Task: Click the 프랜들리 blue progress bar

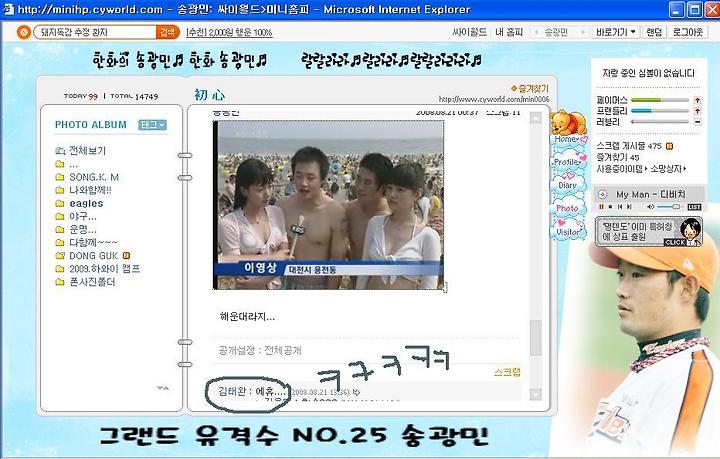Action: click(660, 111)
